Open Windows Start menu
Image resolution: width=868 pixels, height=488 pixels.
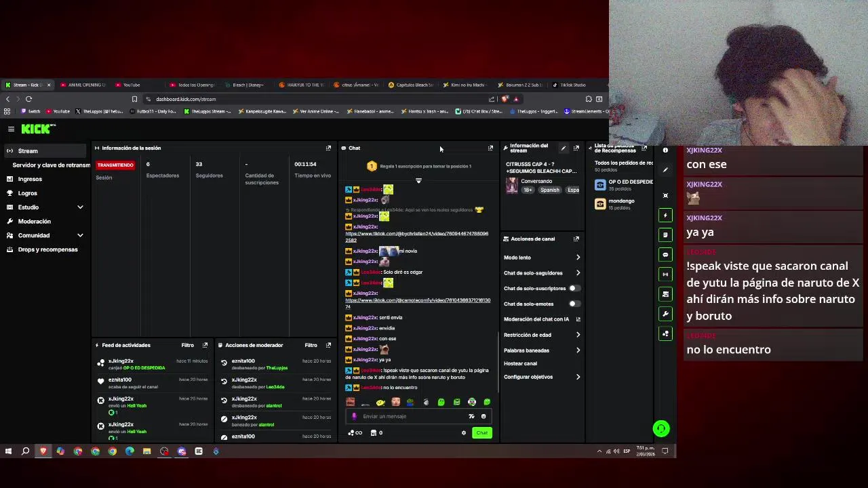tap(8, 451)
